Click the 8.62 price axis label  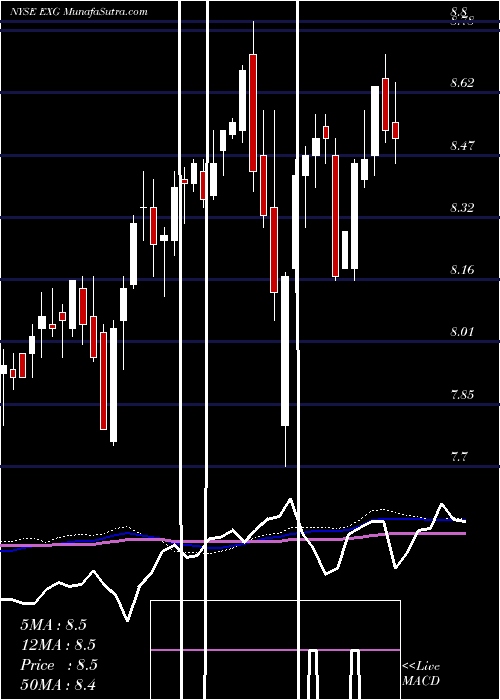tap(462, 83)
